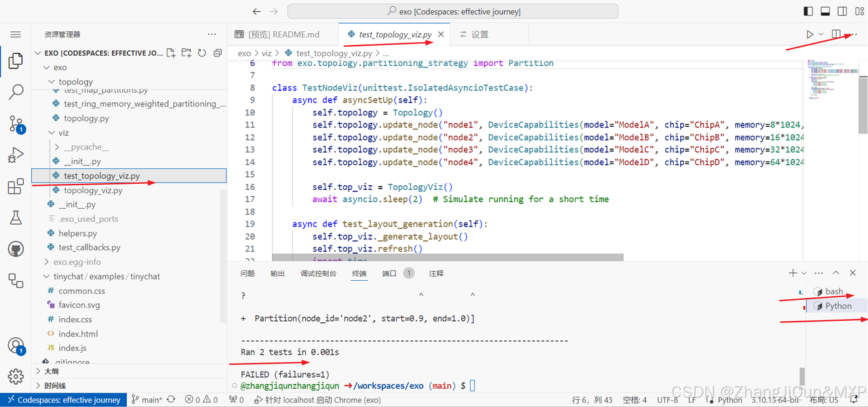The height and width of the screenshot is (407, 868).
Task: Go forward with the navigation arrow
Action: tap(273, 12)
